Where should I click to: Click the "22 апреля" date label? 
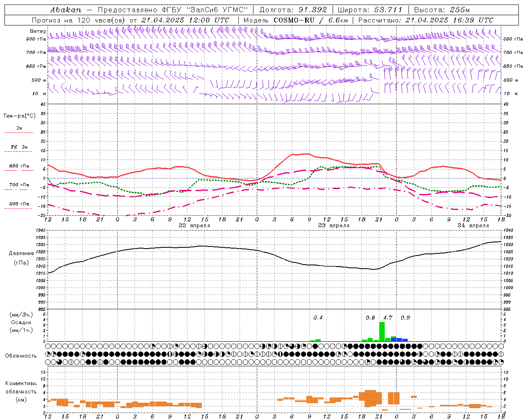tap(194, 226)
